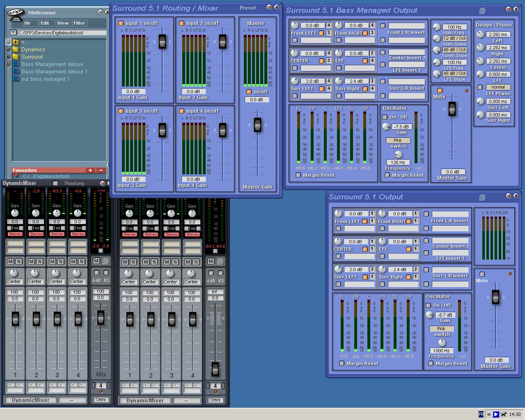Toggle Mute in Surround 5.1 Output
525x420 pixels.
pos(482,274)
